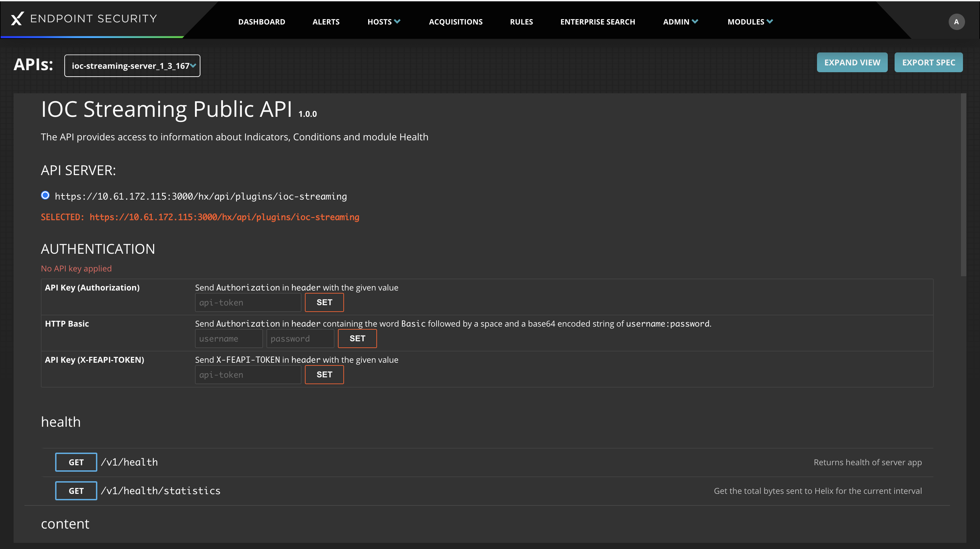Navigate to Rules
980x549 pixels.
(521, 22)
